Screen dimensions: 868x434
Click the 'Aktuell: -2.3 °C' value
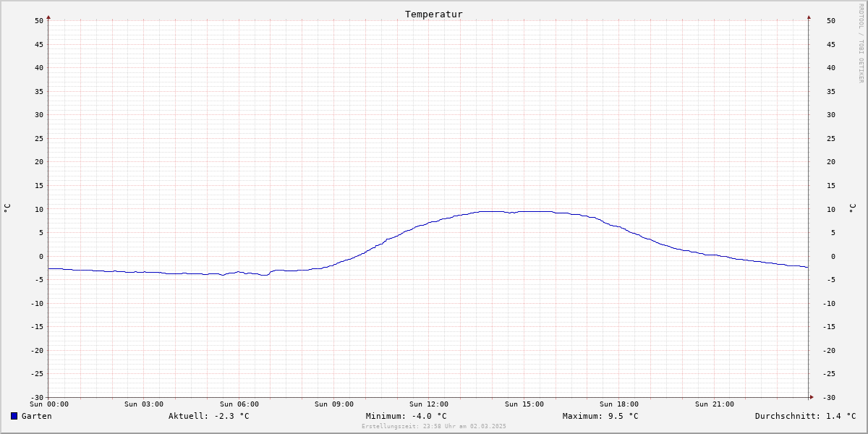pyautogui.click(x=209, y=416)
